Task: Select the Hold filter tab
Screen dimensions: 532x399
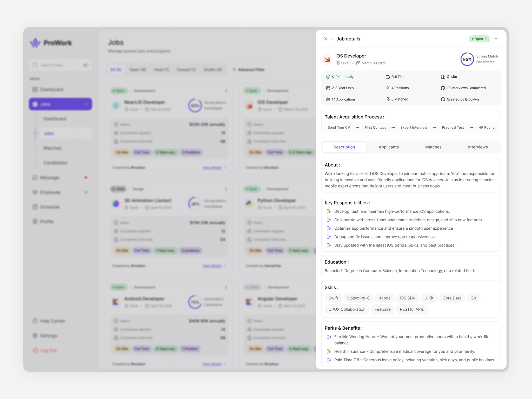Action: [x=161, y=70]
